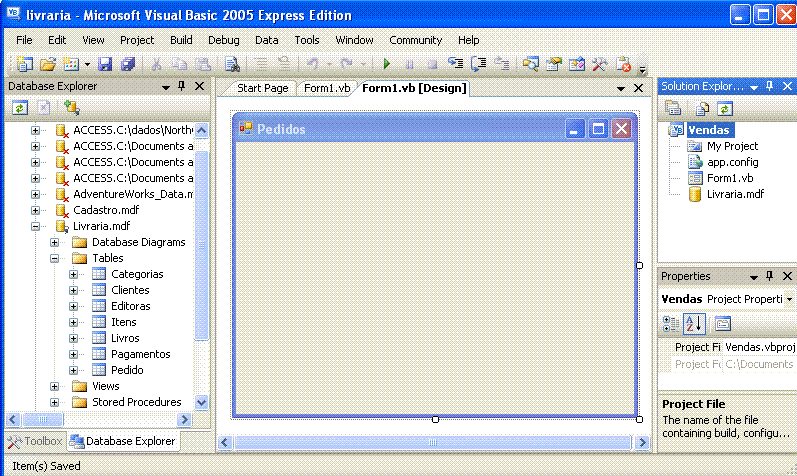
Task: Click the Redo arrow icon
Action: tap(347, 64)
